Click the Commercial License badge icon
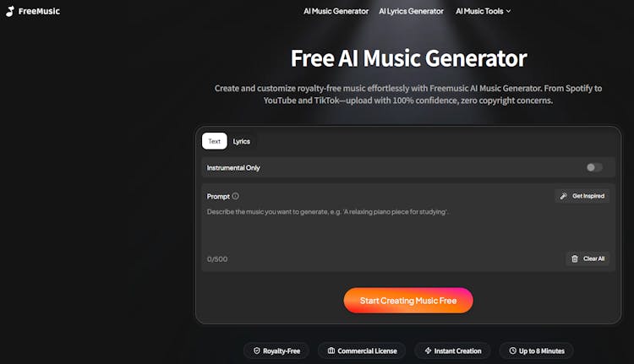Screen dimensions: 634x364 [331, 350]
